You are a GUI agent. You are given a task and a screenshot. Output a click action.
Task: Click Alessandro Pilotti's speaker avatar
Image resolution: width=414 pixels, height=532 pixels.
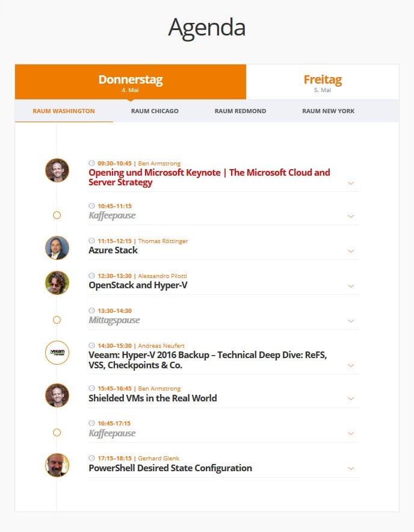[57, 283]
